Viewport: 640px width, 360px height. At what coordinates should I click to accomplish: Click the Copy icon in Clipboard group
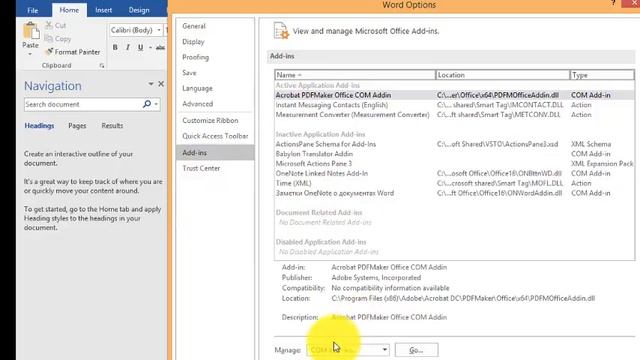(x=49, y=39)
